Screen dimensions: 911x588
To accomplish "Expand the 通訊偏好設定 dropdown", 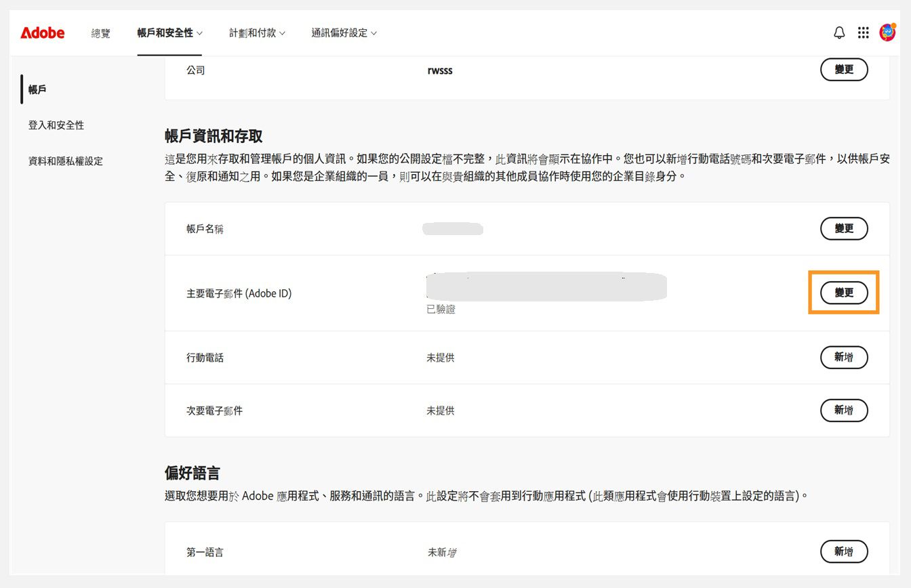I will (342, 33).
